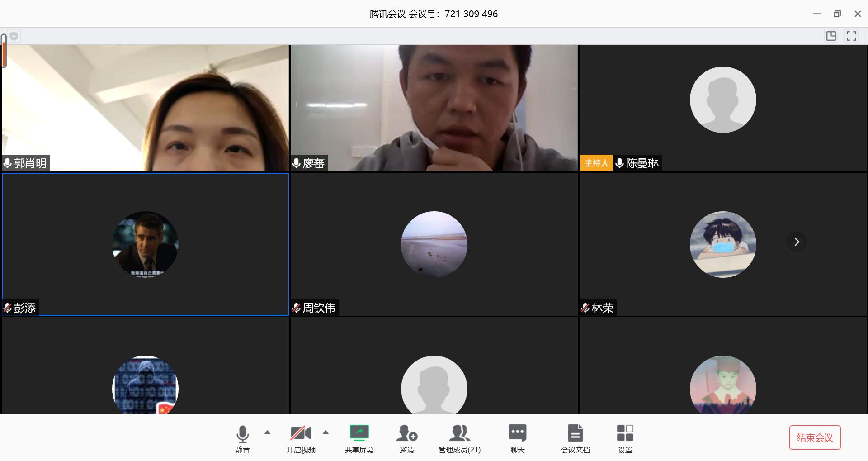Switch view layout using the layout icon

click(x=831, y=36)
